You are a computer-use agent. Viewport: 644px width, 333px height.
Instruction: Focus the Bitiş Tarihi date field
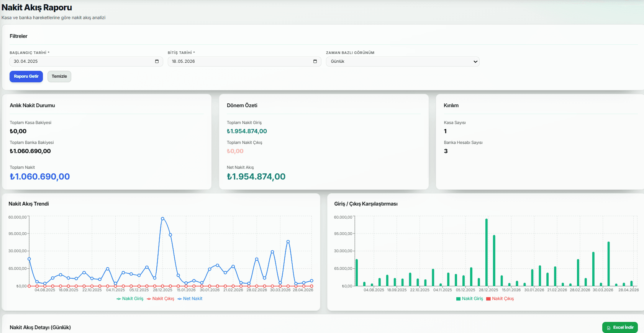pos(244,62)
